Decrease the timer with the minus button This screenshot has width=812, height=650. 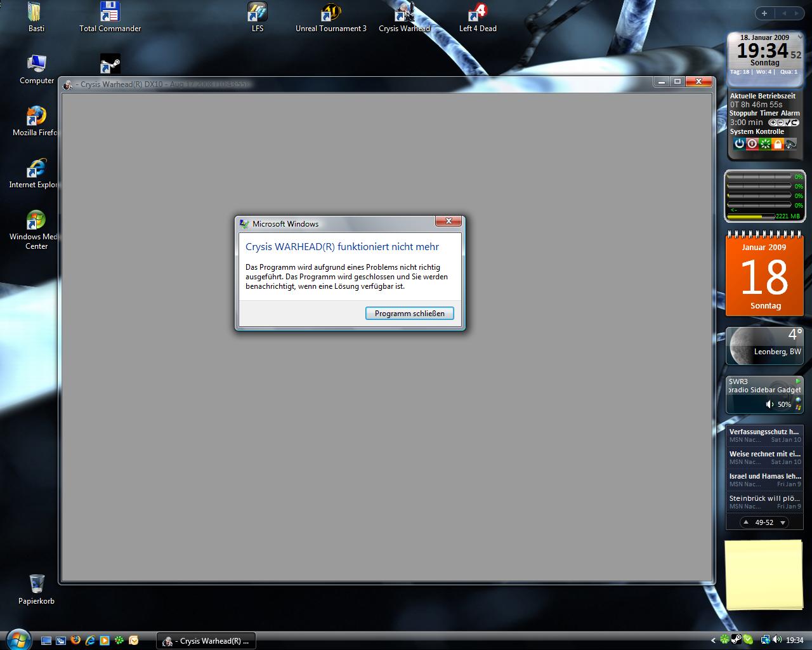pyautogui.click(x=780, y=123)
